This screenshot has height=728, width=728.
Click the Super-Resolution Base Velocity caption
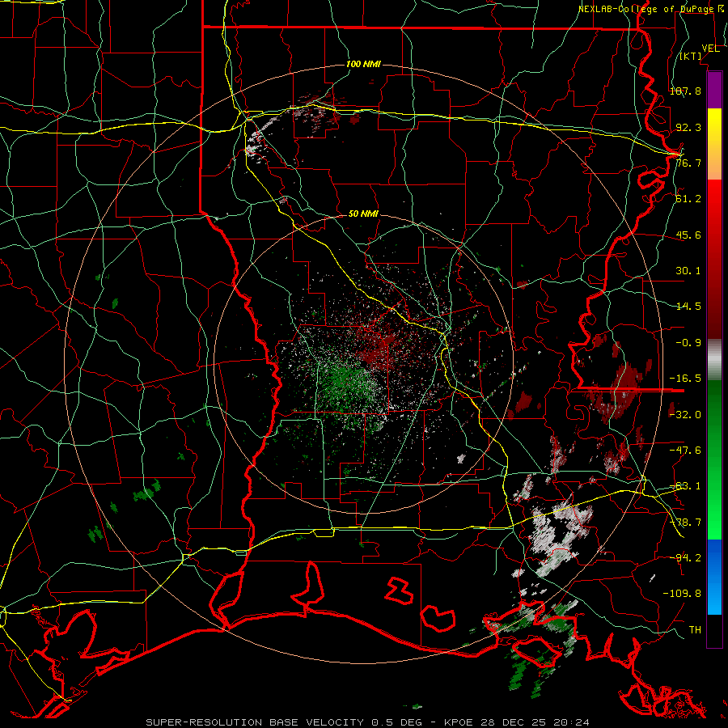[368, 722]
